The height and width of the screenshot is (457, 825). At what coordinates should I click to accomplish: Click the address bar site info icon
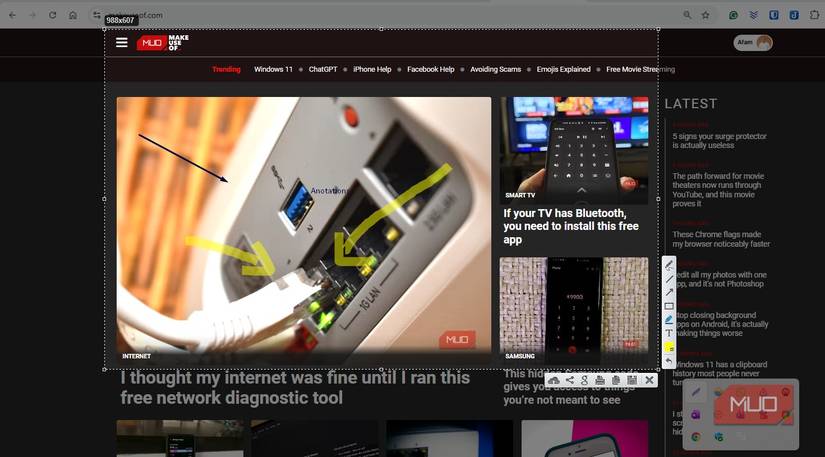coord(96,15)
